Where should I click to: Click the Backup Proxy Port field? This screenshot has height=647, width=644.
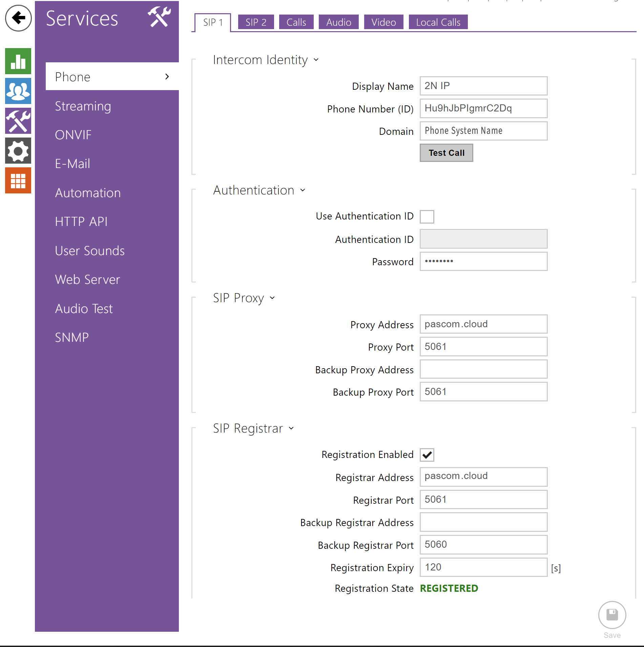[483, 392]
